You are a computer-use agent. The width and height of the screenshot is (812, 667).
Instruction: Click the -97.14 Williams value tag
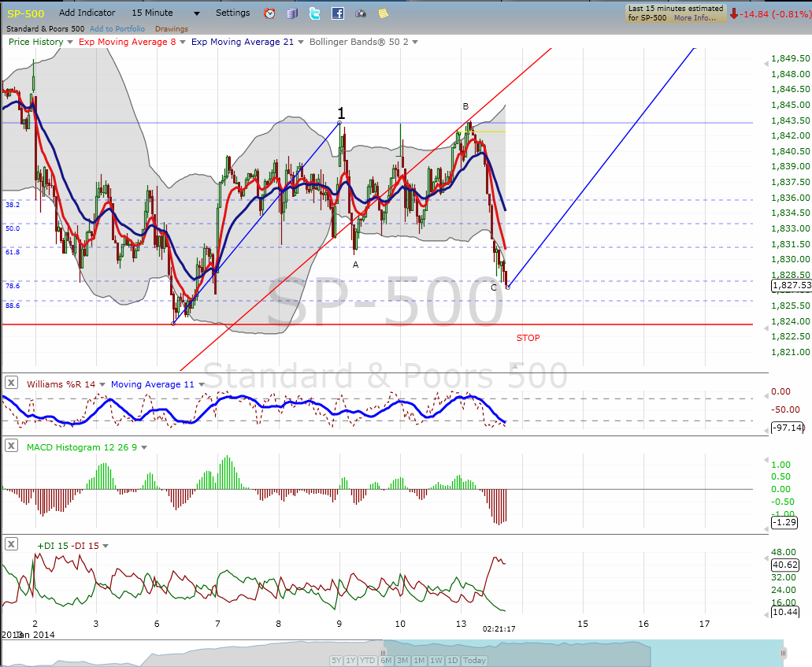coord(787,428)
